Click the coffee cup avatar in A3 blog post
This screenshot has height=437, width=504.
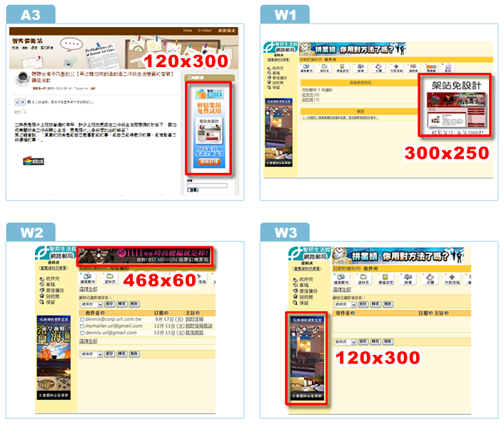click(23, 78)
